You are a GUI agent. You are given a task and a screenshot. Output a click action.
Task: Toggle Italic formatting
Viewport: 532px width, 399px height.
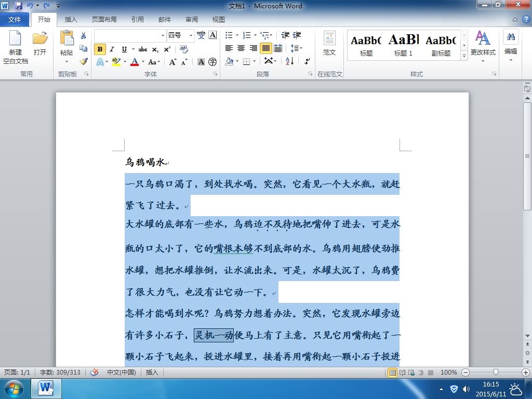[112, 49]
